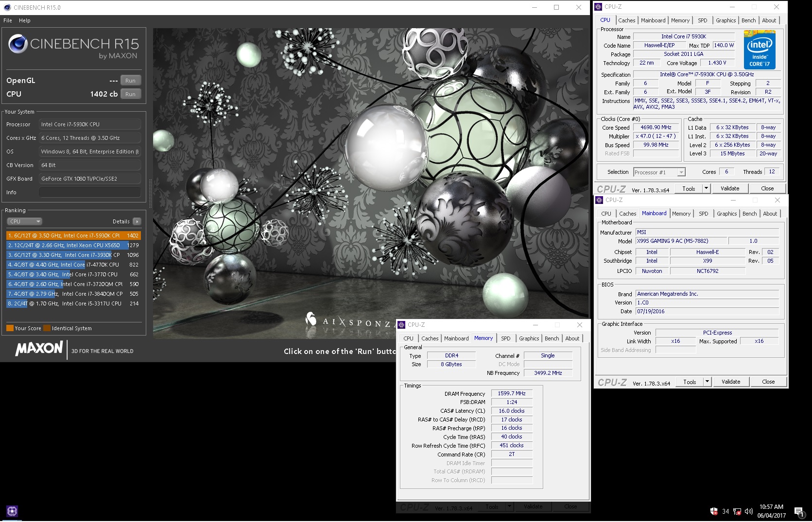The image size is (812, 522).
Task: Click Tools button in Mainboard CPU-Z window
Action: (690, 382)
